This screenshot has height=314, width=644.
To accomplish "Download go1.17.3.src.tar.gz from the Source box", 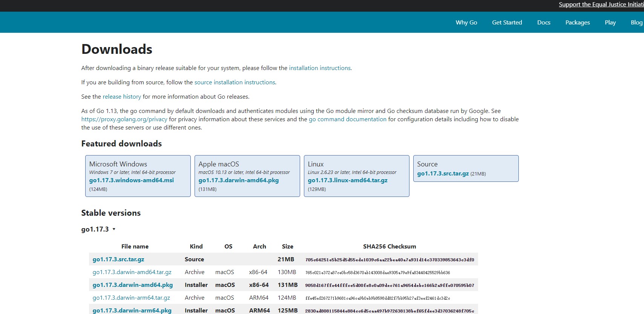I will (x=443, y=174).
